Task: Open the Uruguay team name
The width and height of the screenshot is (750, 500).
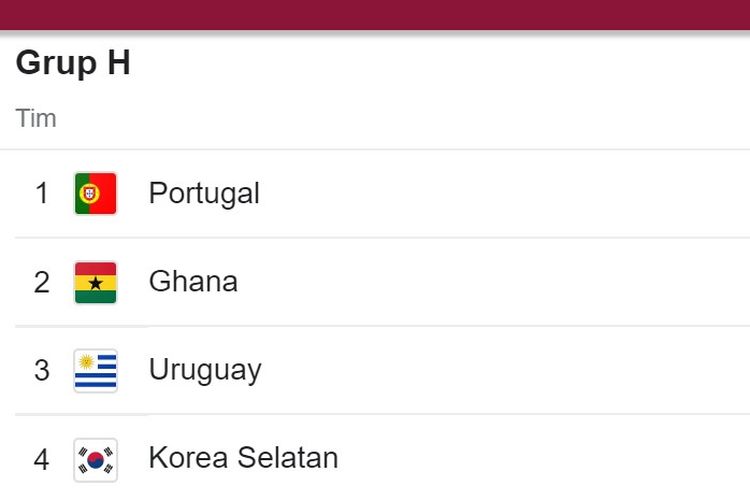Action: tap(205, 370)
